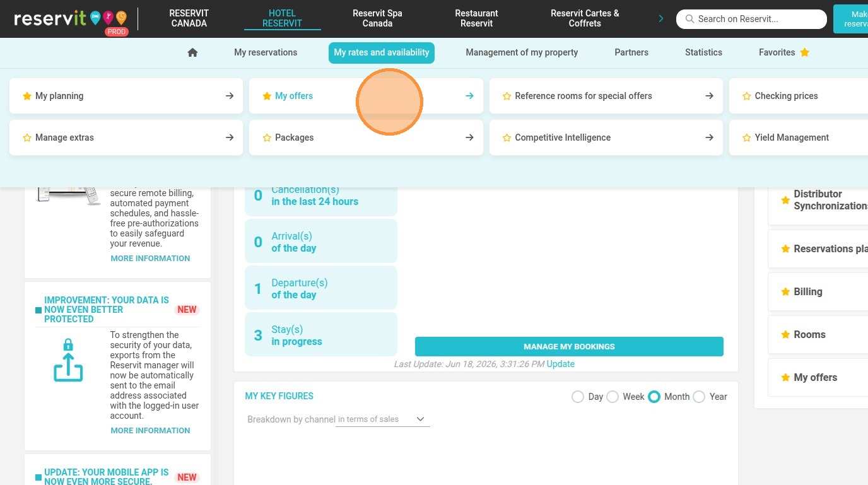Click 'UPDATE: YOUR MOBILE APP' news heading
868x485 pixels.
(107, 477)
